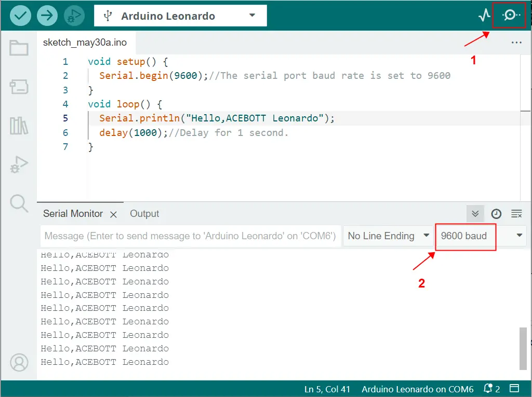The image size is (532, 397).
Task: Start debugging with the debug play icon
Action: point(74,16)
